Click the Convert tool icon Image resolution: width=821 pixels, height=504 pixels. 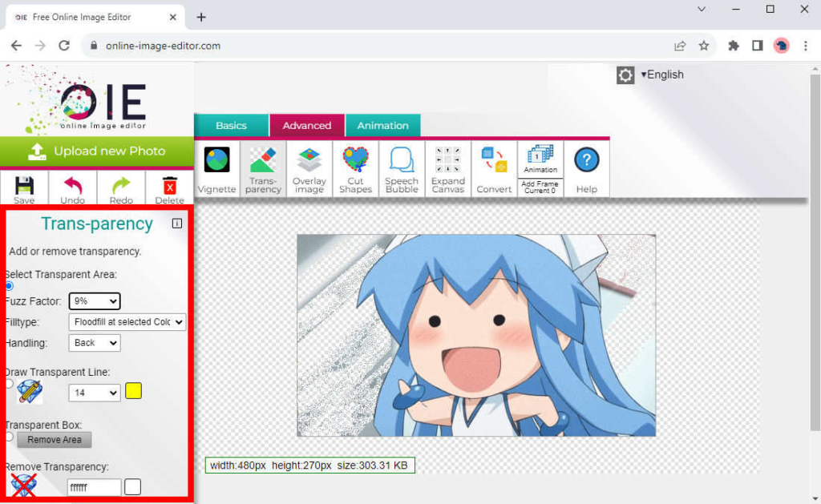(494, 164)
